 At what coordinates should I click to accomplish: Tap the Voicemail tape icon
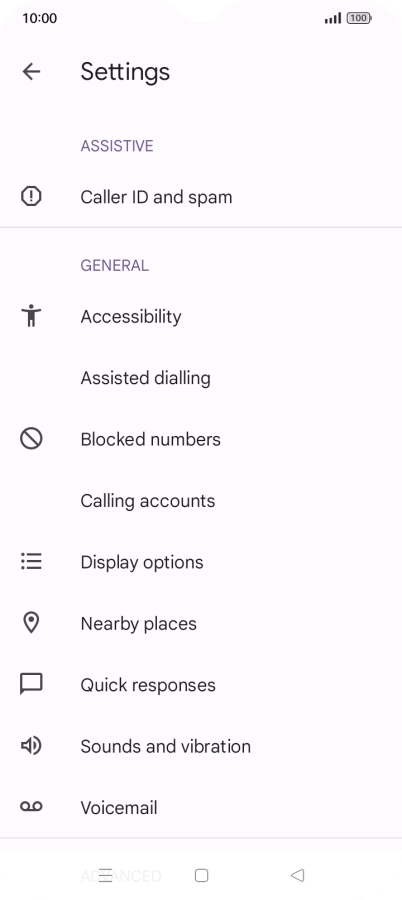pos(31,808)
